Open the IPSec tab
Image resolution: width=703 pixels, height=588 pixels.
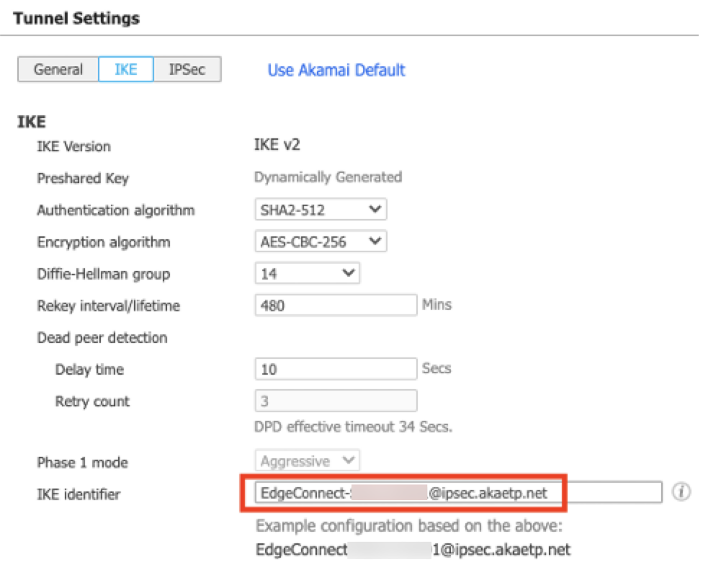(187, 70)
